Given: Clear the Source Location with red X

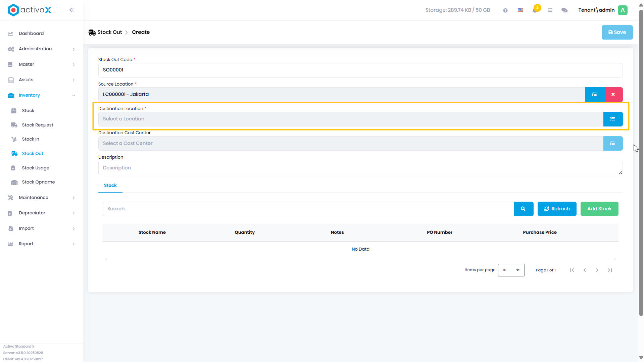Looking at the screenshot, I should tap(613, 94).
